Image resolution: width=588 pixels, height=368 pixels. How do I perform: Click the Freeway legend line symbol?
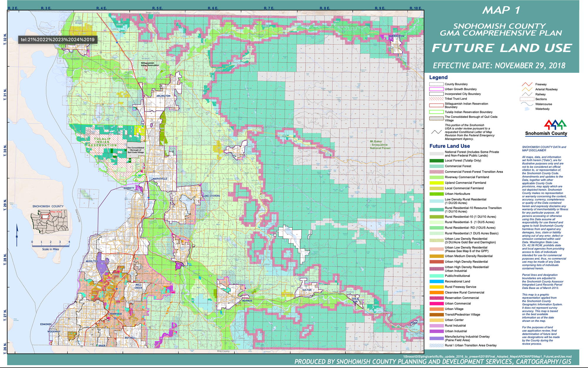[527, 84]
